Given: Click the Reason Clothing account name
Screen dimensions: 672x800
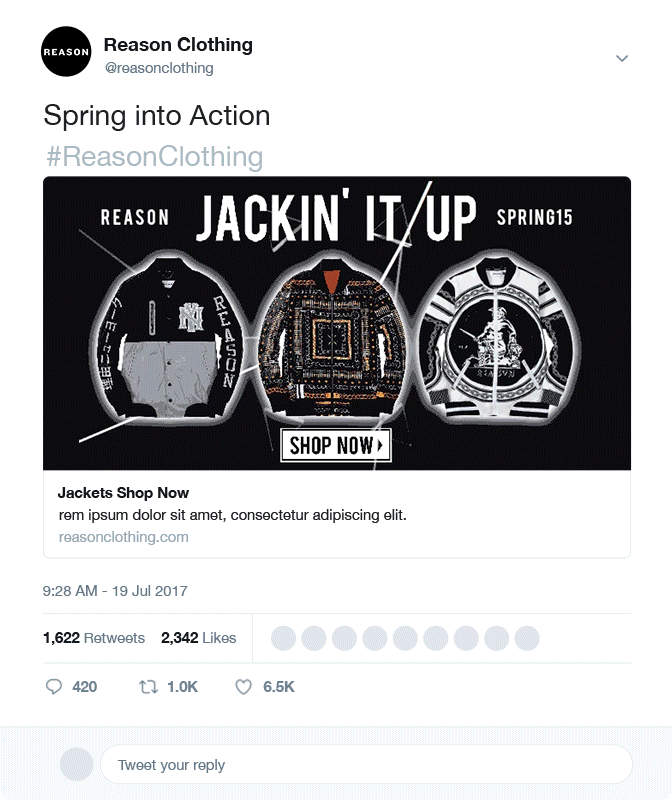Looking at the screenshot, I should click(178, 45).
